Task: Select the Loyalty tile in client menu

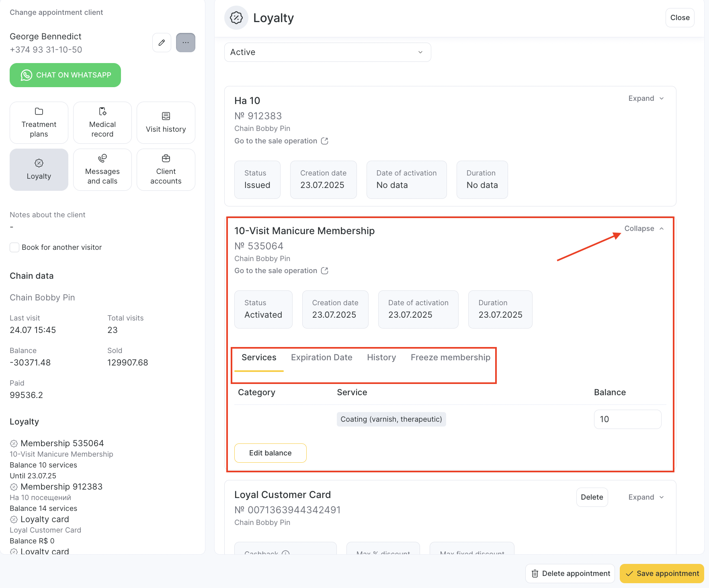Action: pos(39,169)
